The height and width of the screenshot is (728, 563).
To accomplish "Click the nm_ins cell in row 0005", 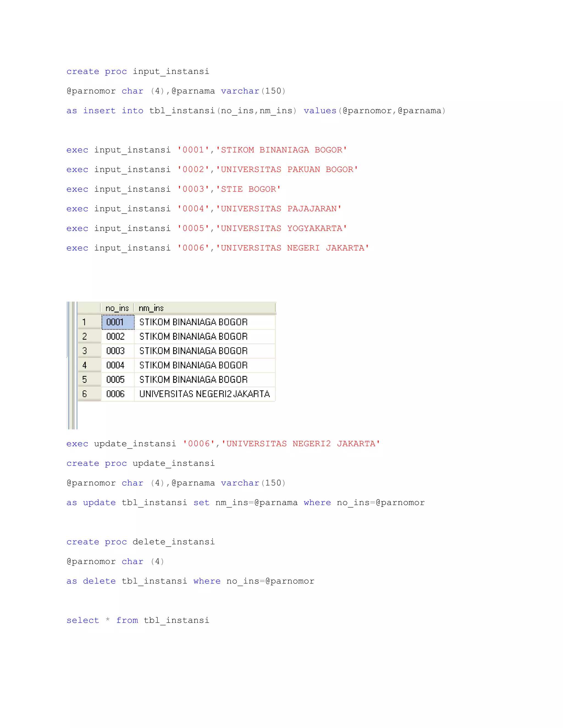I will (205, 380).
